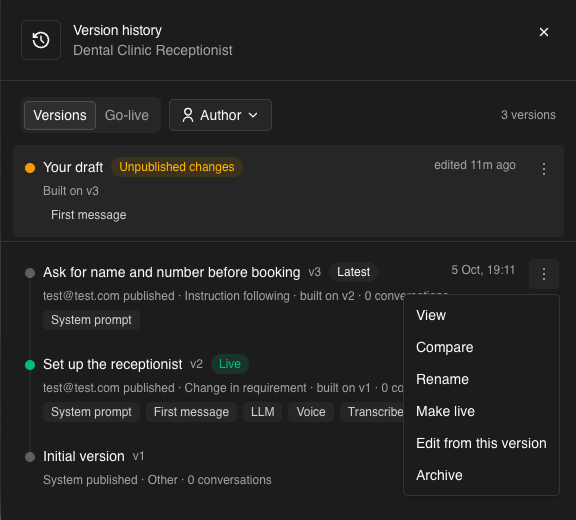Click Built on v3 text
The height and width of the screenshot is (520, 576).
pos(71,191)
